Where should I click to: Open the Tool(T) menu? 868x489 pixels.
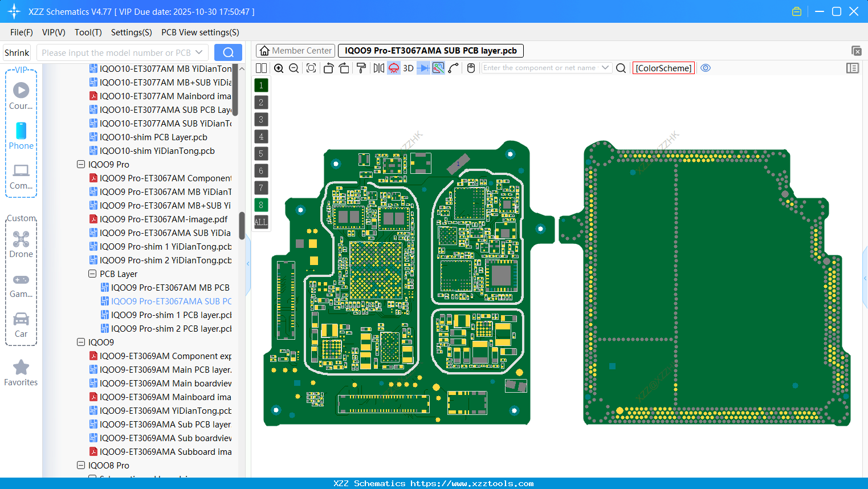pos(88,32)
